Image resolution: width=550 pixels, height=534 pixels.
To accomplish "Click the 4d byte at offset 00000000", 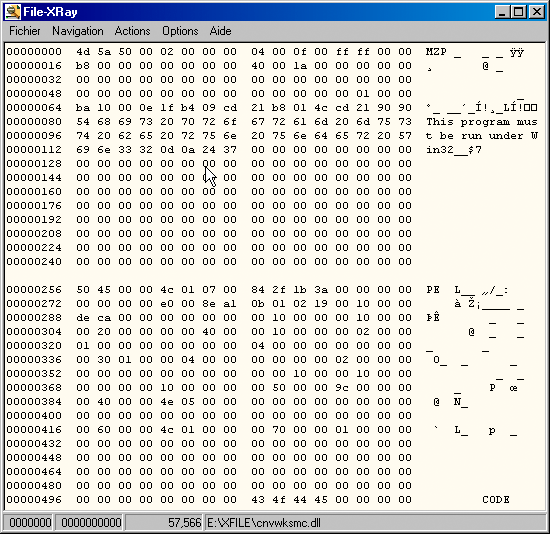I will 83,52.
